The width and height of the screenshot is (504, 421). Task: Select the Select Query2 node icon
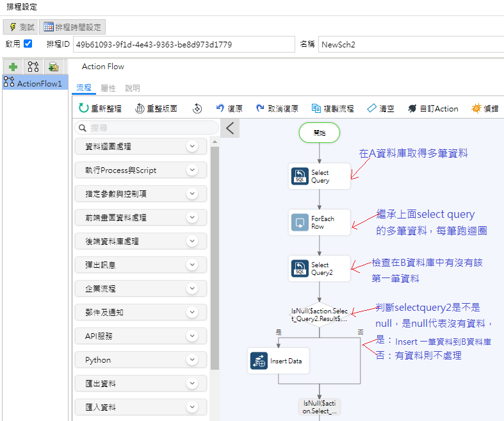[x=300, y=268]
